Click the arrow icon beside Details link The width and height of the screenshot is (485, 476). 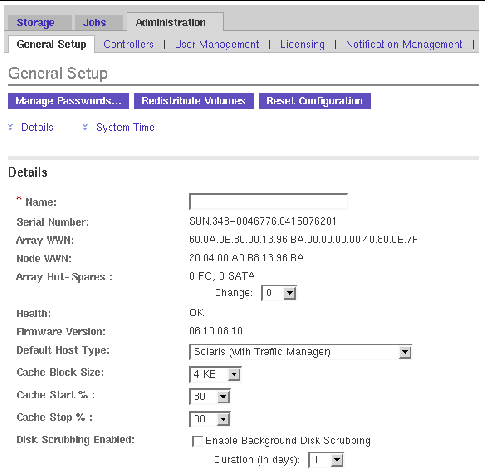[x=11, y=127]
